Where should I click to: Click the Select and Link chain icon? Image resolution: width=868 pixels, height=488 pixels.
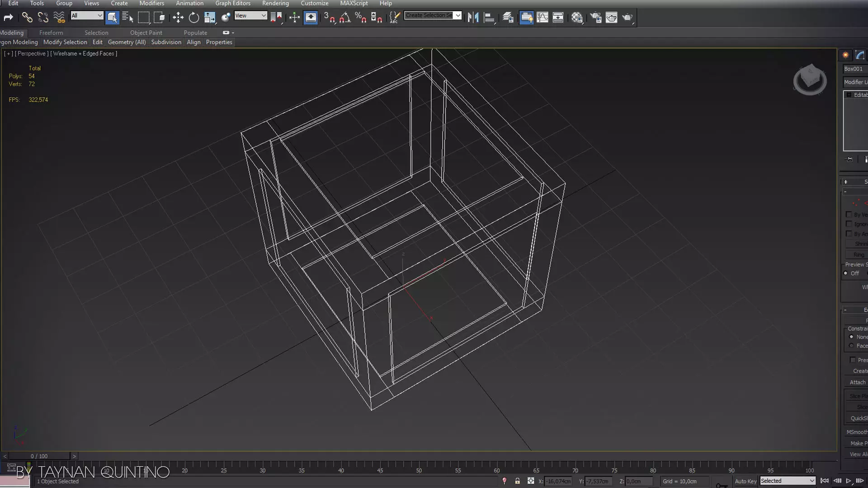pyautogui.click(x=27, y=18)
